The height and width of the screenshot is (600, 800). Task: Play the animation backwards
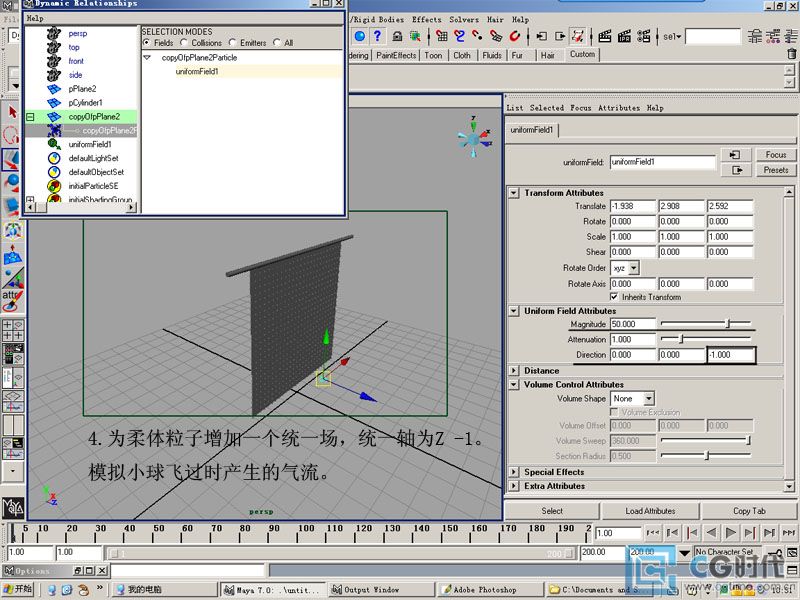click(711, 533)
